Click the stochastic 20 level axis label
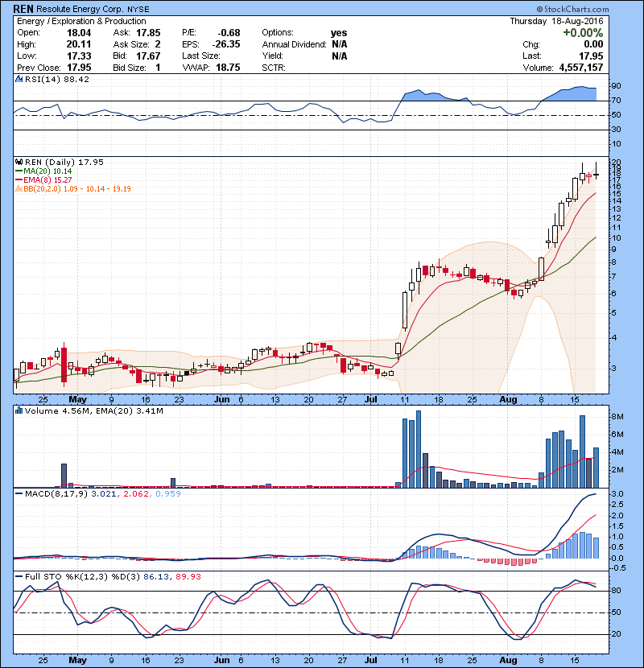 click(x=617, y=634)
